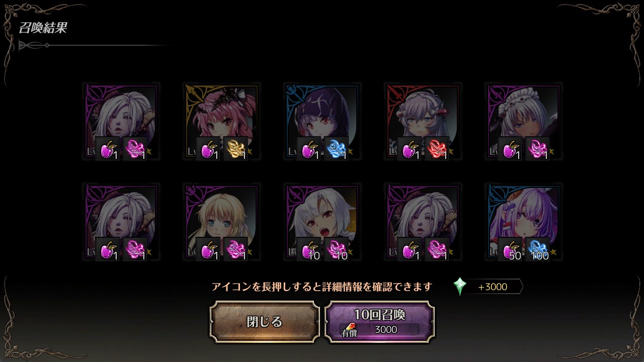Select the pink-haired gold-frame character card
This screenshot has height=362, width=644.
pyautogui.click(x=221, y=121)
